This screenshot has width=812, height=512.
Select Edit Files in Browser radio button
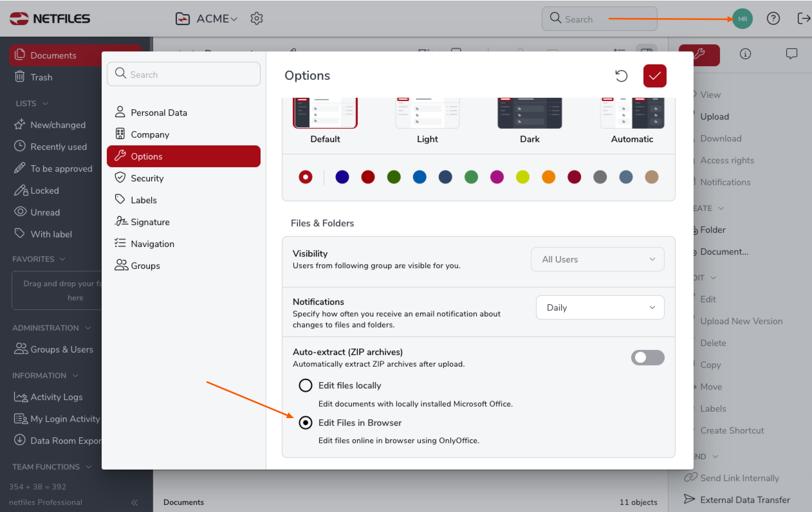(306, 423)
